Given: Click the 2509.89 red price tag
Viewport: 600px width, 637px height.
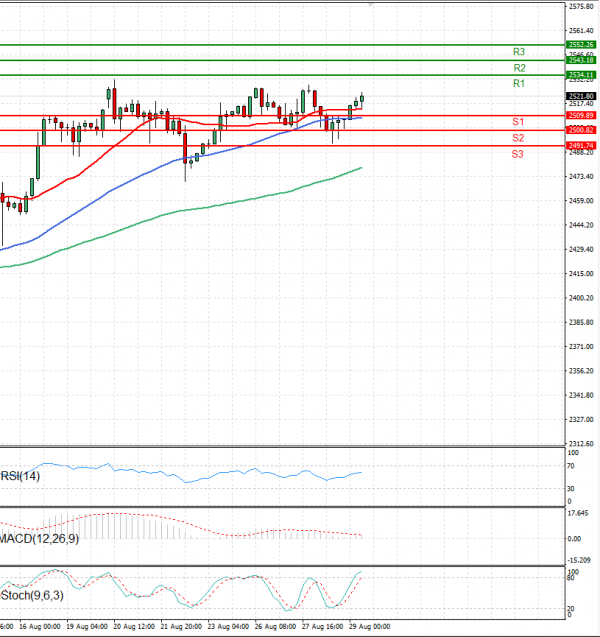Looking at the screenshot, I should point(581,116).
